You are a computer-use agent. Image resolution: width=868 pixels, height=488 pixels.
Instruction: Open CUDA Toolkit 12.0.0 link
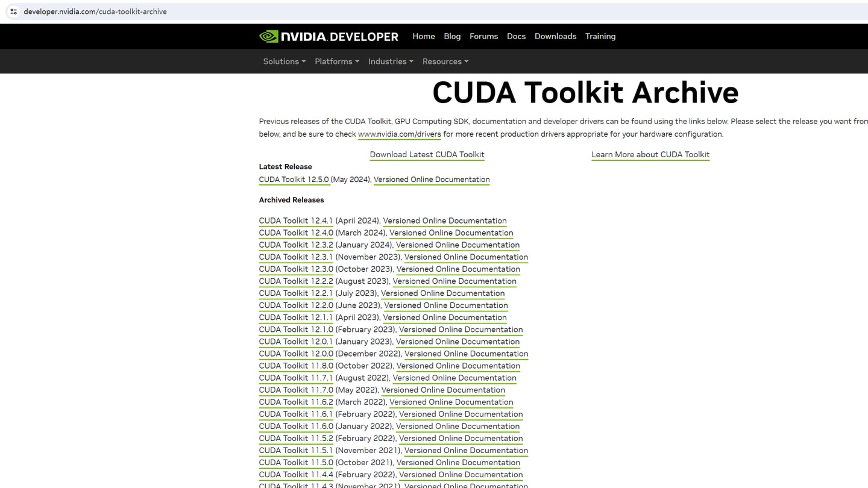click(x=296, y=353)
